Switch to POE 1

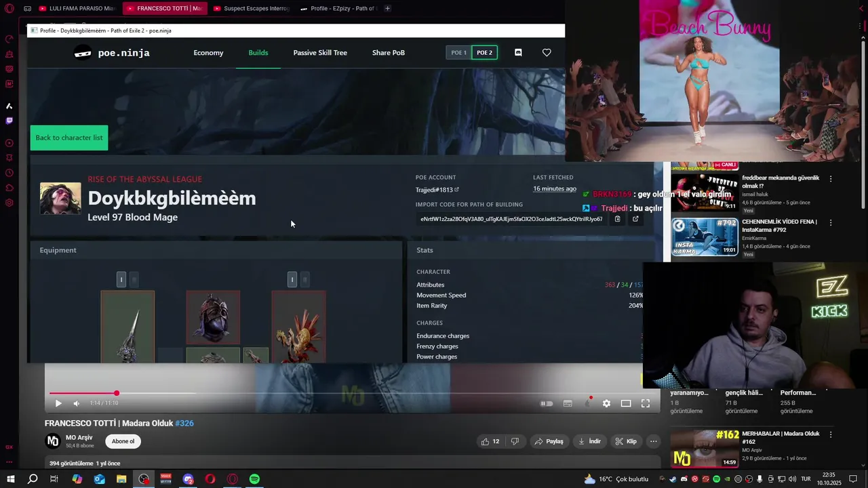pos(459,53)
